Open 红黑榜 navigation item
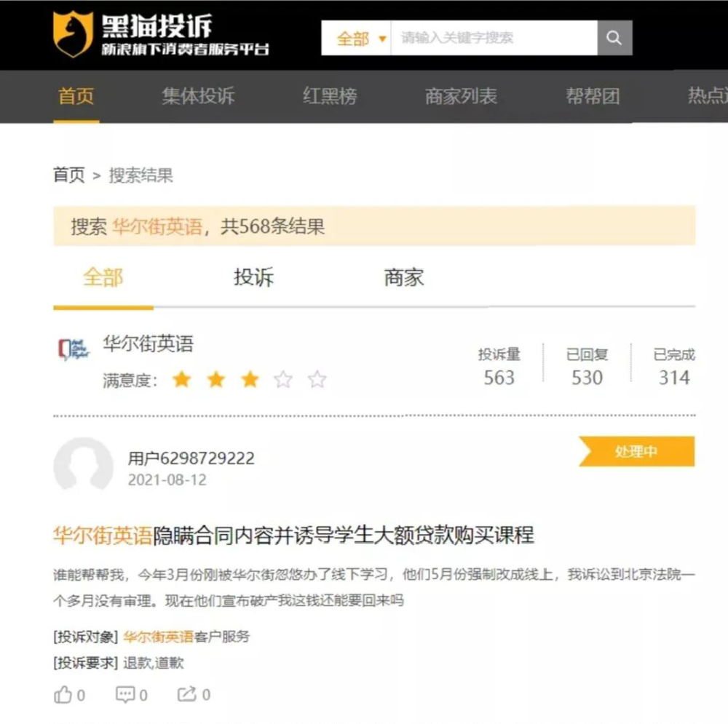Viewport: 728px width, 724px height. [330, 97]
